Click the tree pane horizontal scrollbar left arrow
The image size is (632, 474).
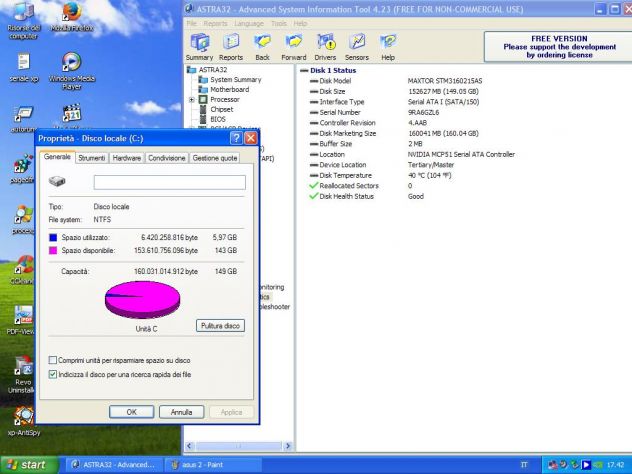pos(189,446)
